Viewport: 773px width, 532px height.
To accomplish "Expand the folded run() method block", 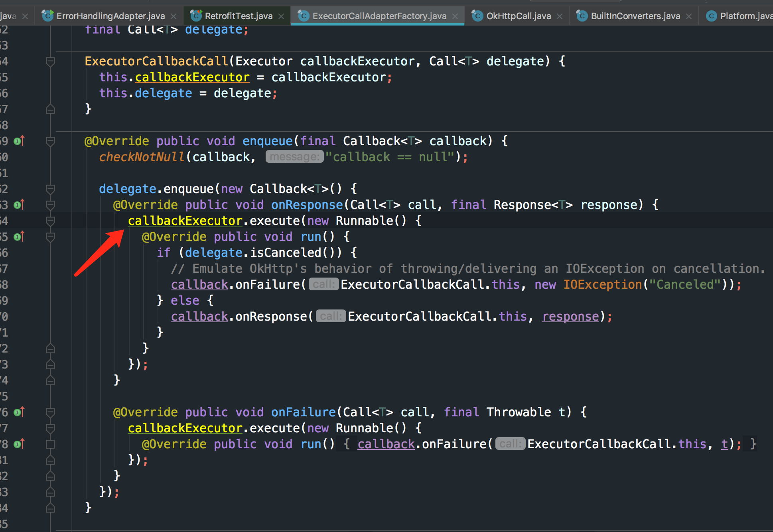I will (50, 444).
